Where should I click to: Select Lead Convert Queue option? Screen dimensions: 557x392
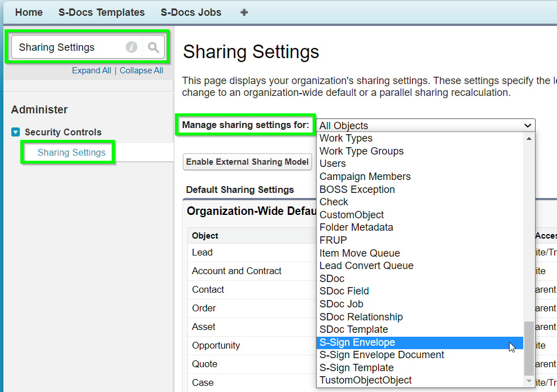419,266
